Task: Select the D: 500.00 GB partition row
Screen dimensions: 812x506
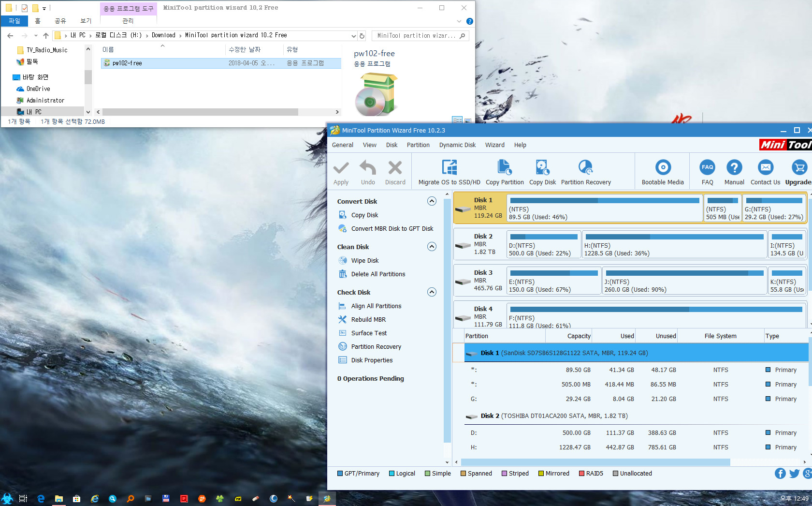Action: coord(635,433)
